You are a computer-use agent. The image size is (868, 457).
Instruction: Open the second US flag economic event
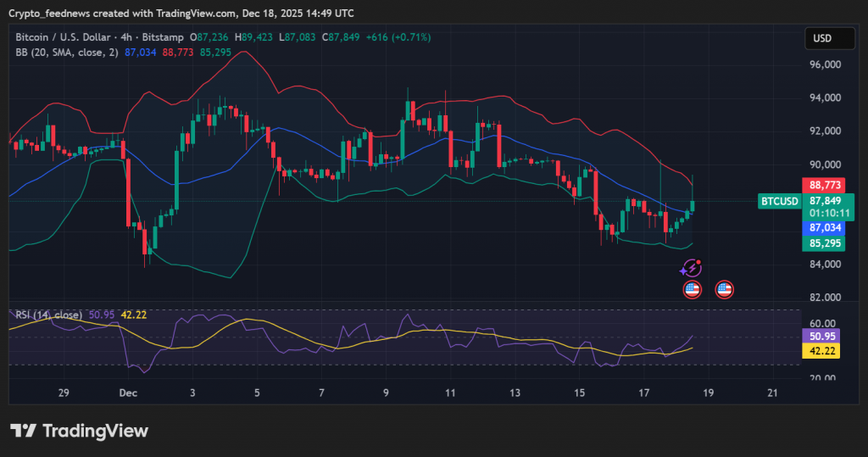coord(724,290)
